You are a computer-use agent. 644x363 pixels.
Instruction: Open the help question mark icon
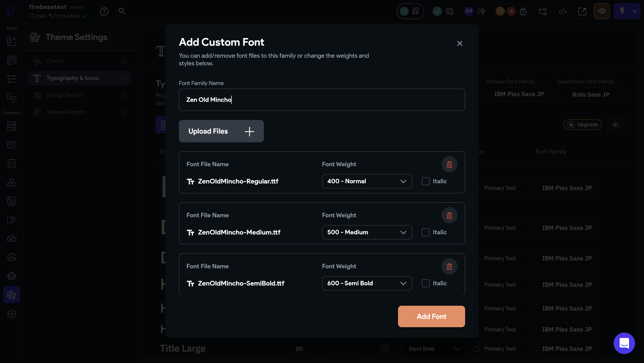tap(104, 11)
